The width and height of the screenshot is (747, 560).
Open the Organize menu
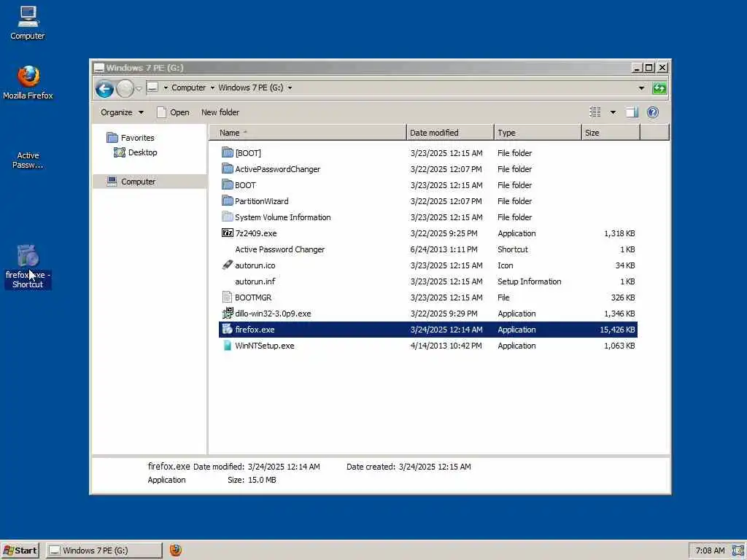pyautogui.click(x=122, y=112)
